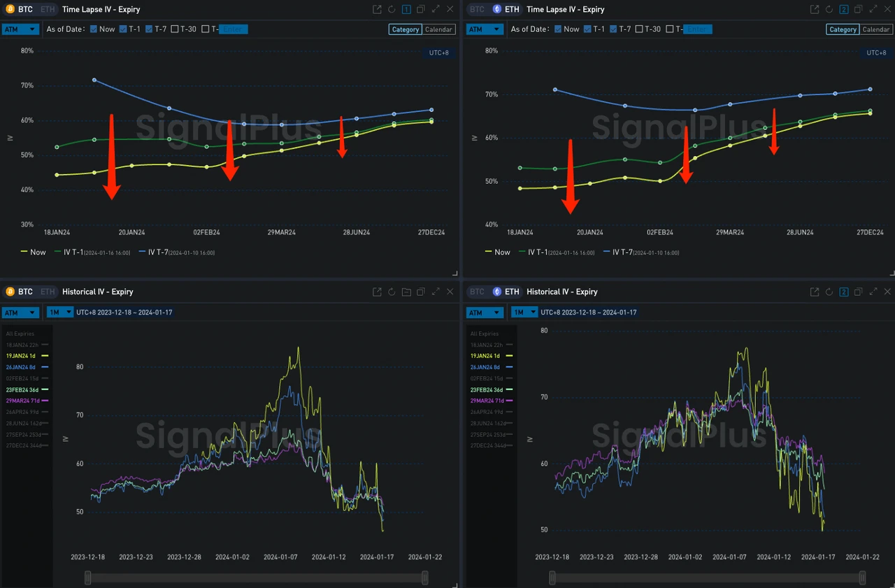Uncheck T-7 in the ETH Time Lapse panel

pyautogui.click(x=614, y=29)
